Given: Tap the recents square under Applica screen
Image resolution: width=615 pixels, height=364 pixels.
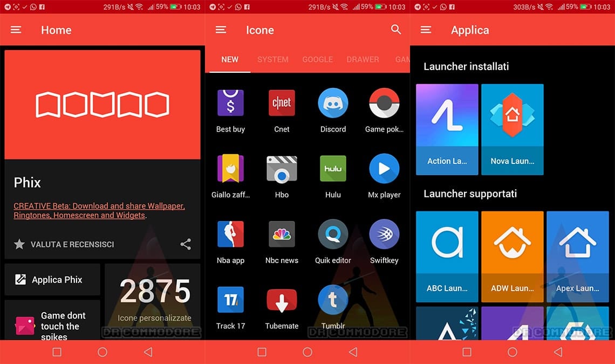Looking at the screenshot, I should (x=467, y=352).
